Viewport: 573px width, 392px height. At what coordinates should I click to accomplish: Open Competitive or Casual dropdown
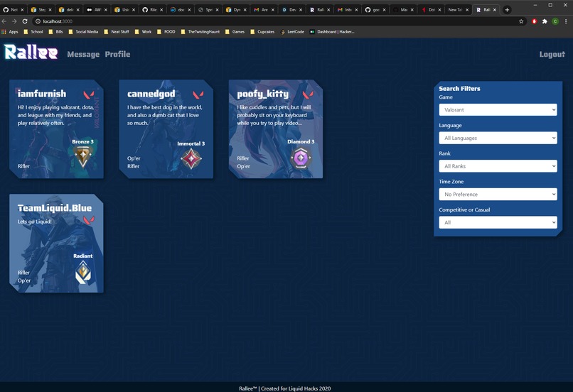498,222
